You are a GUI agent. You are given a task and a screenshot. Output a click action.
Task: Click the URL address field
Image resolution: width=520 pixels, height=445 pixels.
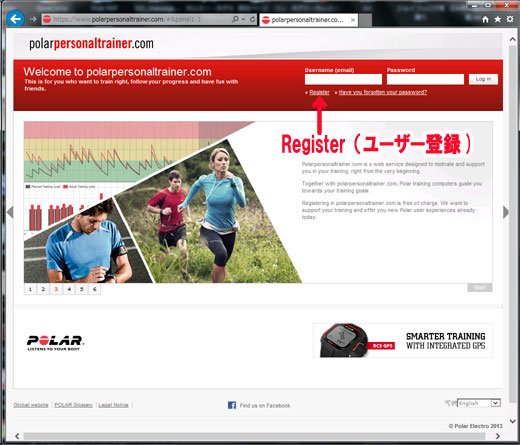(x=137, y=19)
